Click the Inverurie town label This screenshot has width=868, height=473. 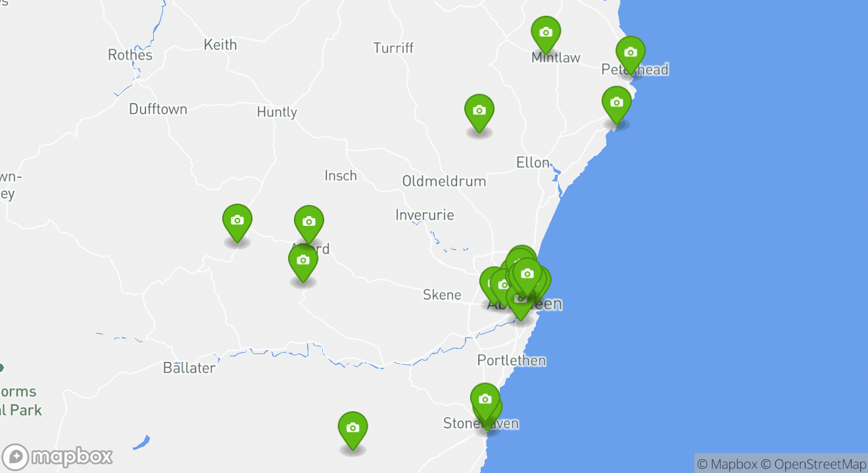(x=425, y=215)
